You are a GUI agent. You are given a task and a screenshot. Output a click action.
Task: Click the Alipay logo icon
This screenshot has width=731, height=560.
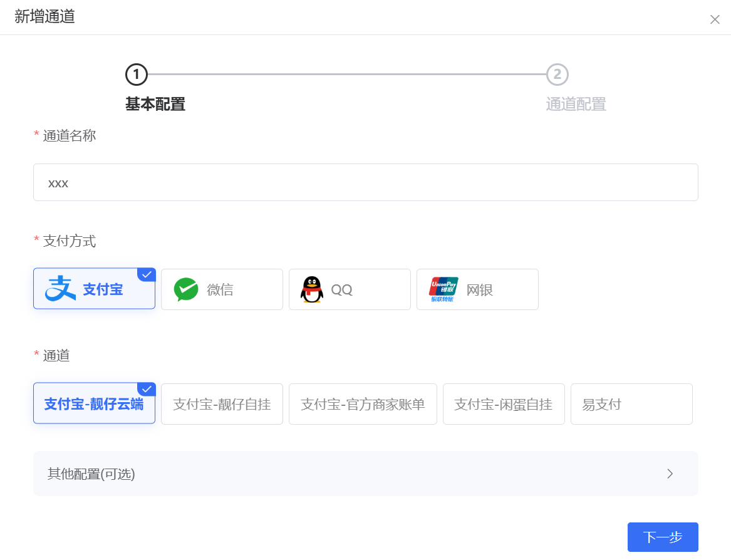[60, 288]
